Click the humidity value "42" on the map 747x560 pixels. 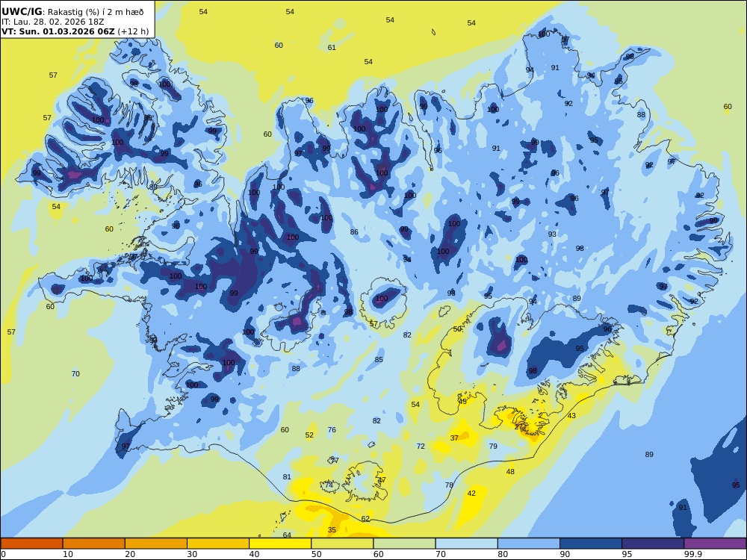(471, 494)
